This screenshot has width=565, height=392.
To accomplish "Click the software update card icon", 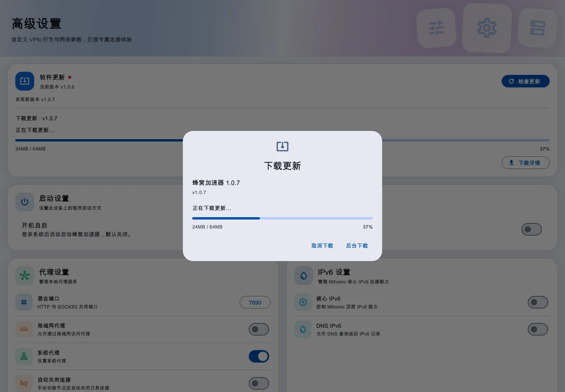I will [25, 81].
